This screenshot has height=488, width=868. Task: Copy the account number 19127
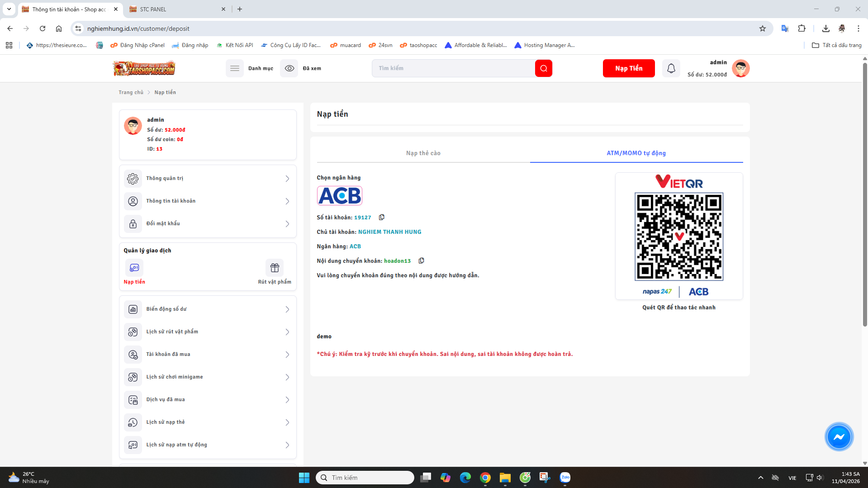[382, 218]
